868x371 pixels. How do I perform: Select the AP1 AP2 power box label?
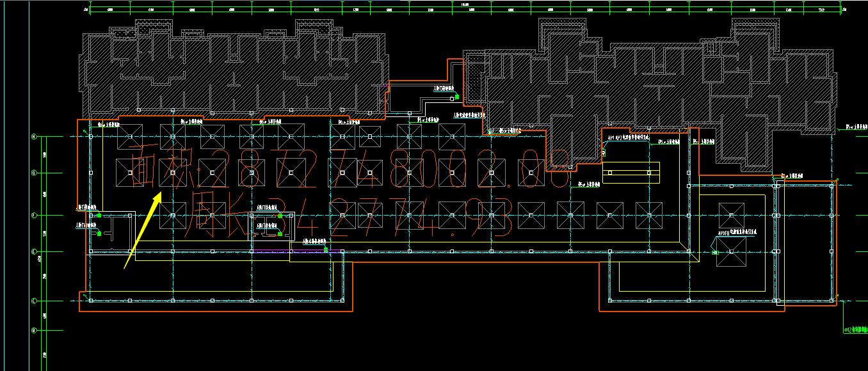[x=629, y=137]
